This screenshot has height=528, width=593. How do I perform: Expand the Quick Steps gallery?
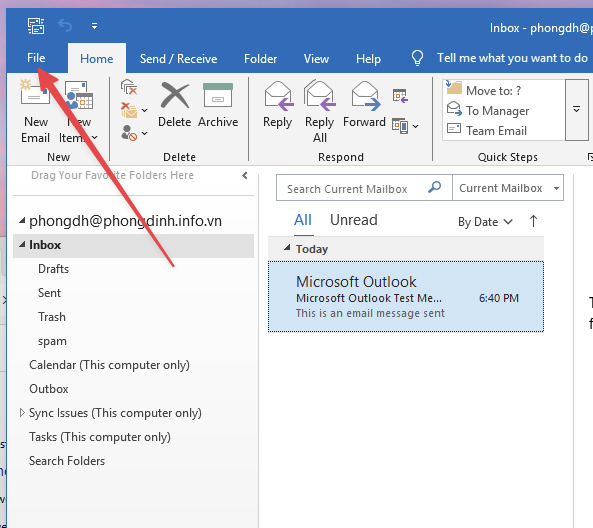(576, 109)
